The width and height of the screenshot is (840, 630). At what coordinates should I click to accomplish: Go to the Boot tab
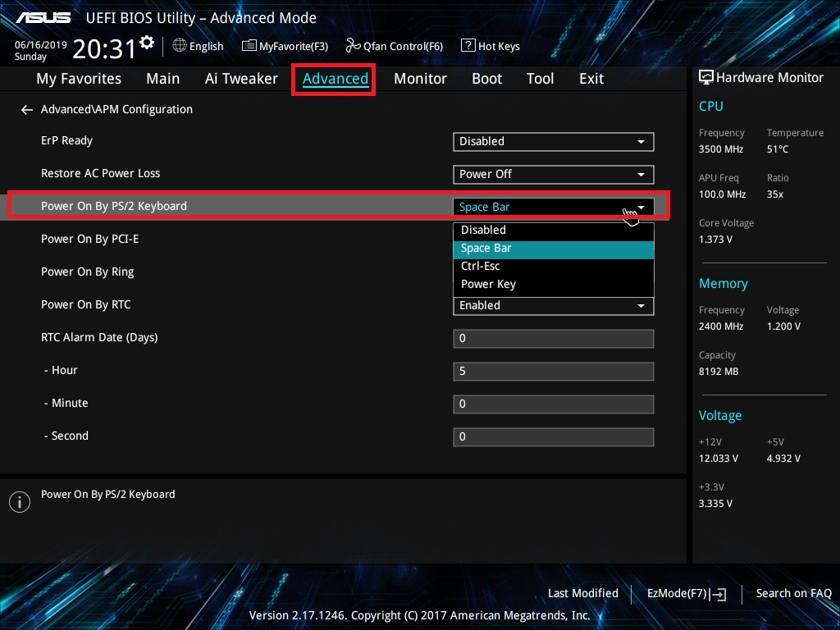[x=486, y=79]
